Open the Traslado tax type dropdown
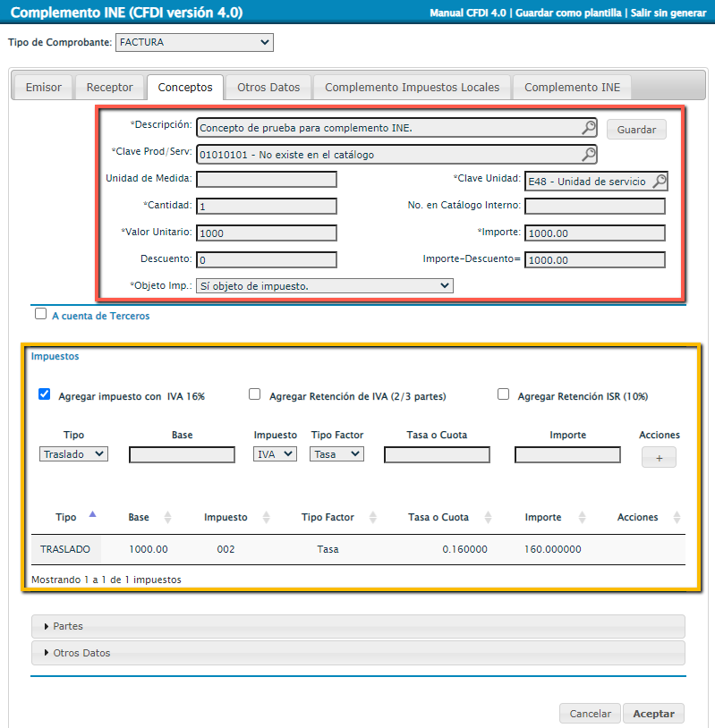715x728 pixels. pos(74,454)
